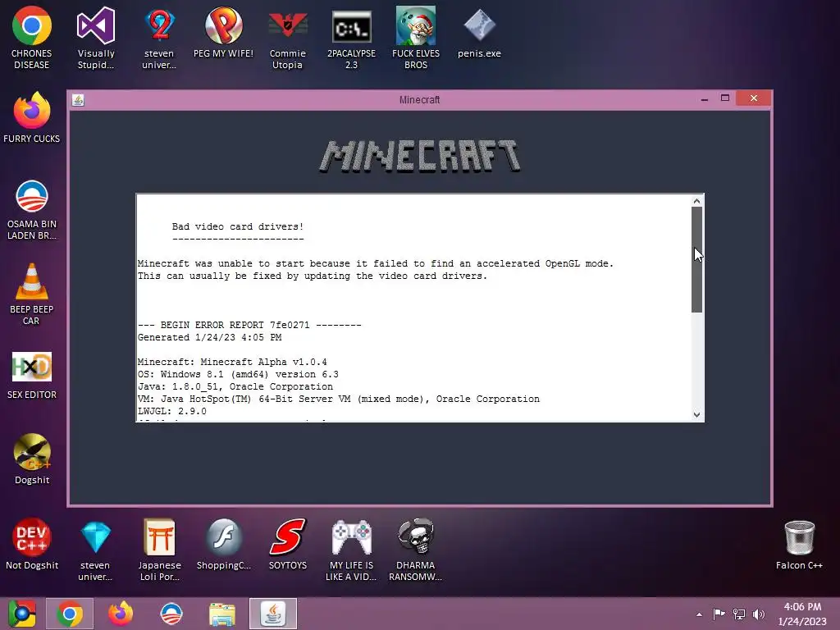Open the DHARMA RANSOMW skull icon
The width and height of the screenshot is (840, 630).
point(416,550)
